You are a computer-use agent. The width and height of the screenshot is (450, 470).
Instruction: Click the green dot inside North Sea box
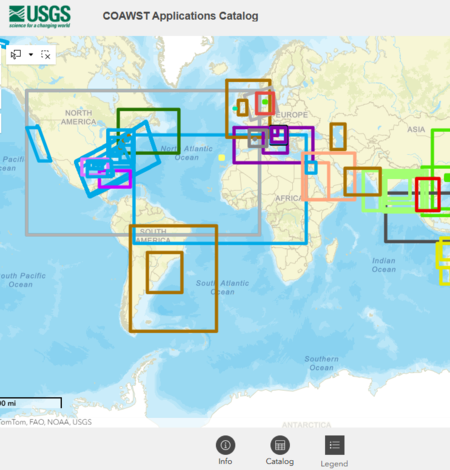(265, 102)
